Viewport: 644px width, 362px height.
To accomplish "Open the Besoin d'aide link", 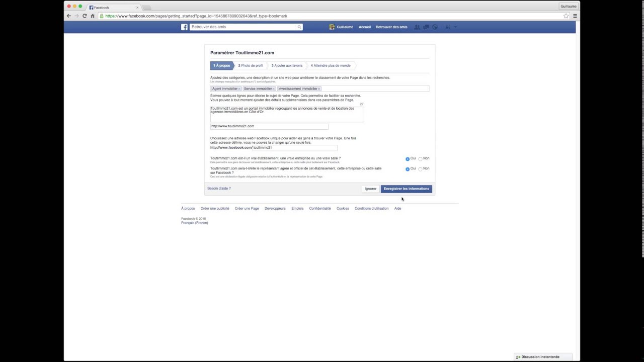I will click(219, 189).
